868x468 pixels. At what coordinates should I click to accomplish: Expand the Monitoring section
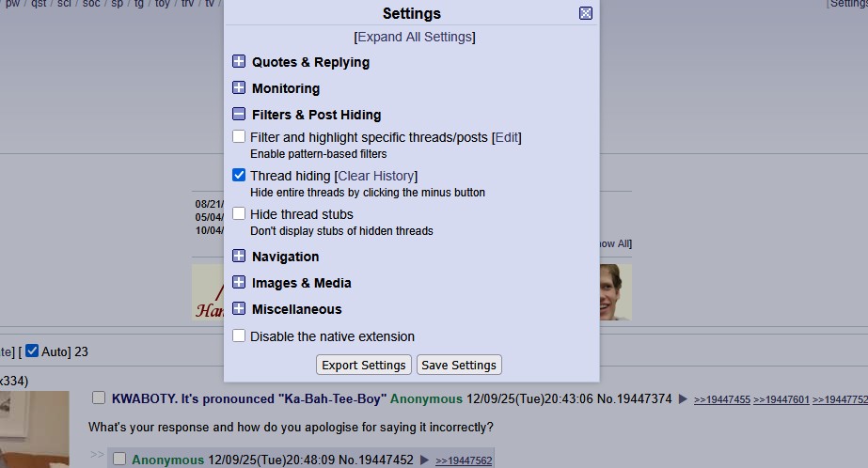click(239, 88)
